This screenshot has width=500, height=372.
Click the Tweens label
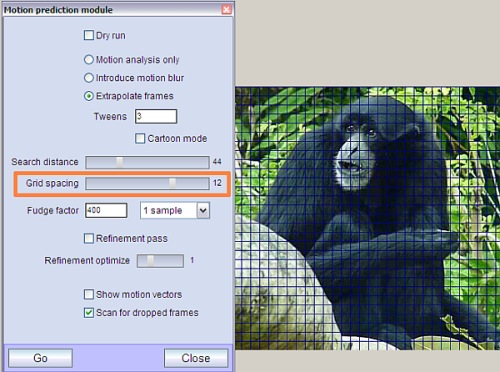tap(110, 117)
